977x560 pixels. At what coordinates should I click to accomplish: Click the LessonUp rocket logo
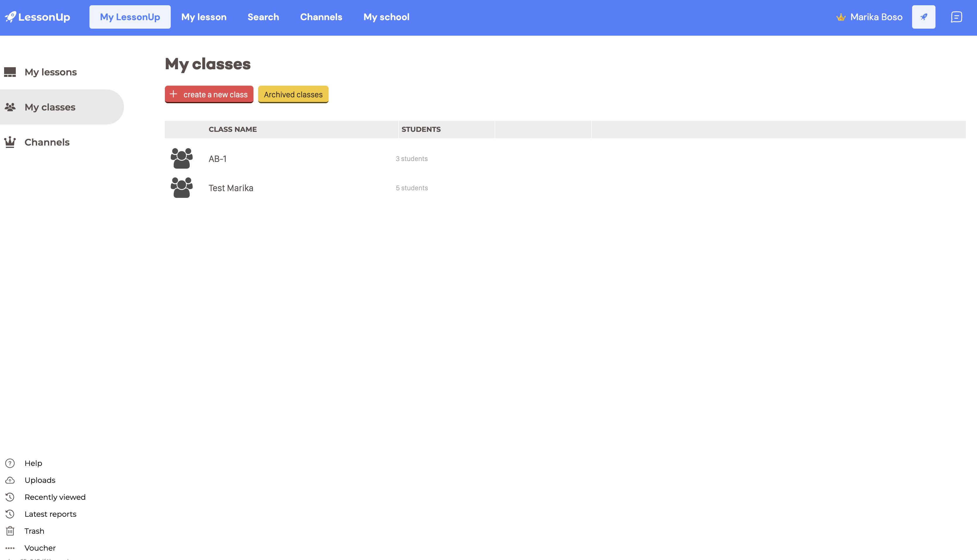point(37,17)
